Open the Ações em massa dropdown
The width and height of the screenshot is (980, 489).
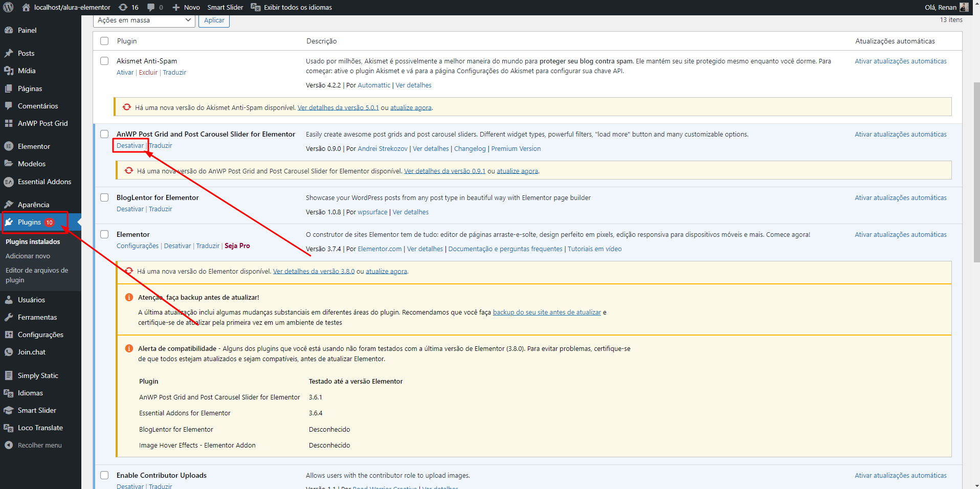144,20
